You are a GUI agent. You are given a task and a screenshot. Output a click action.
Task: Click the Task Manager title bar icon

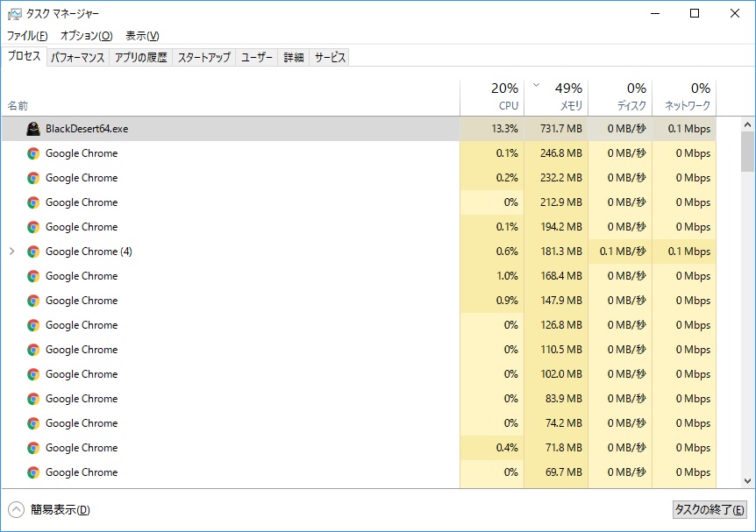tap(14, 14)
